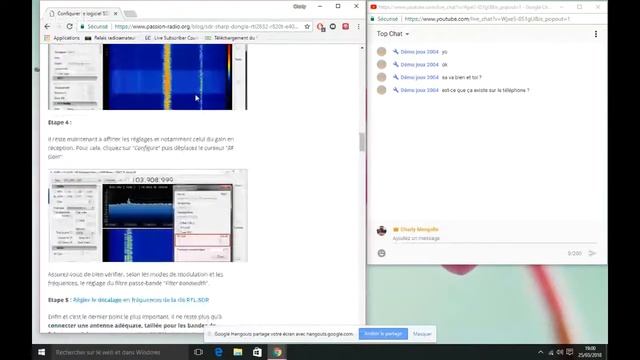
Task: Click the SDR Configure dialog screenshot
Action: point(148,216)
